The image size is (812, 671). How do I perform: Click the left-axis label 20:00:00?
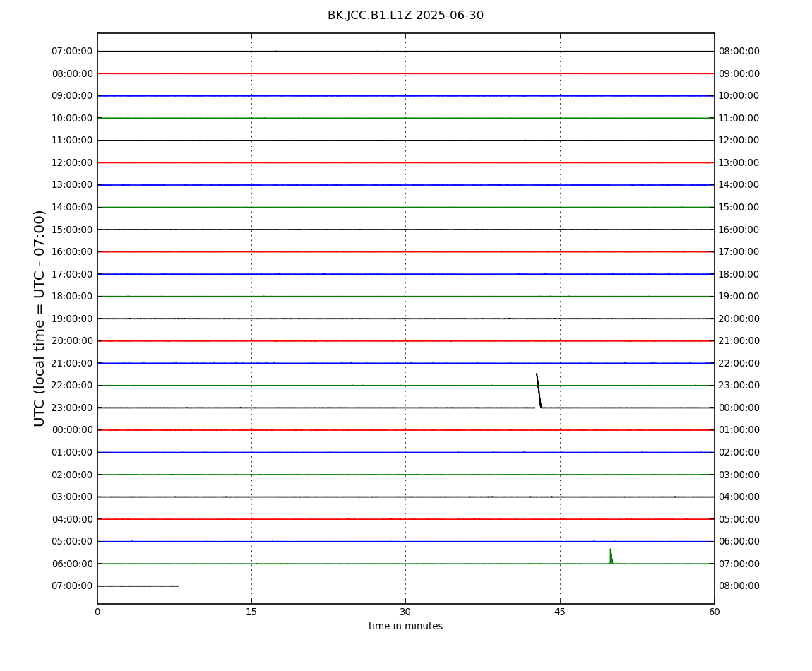[73, 341]
